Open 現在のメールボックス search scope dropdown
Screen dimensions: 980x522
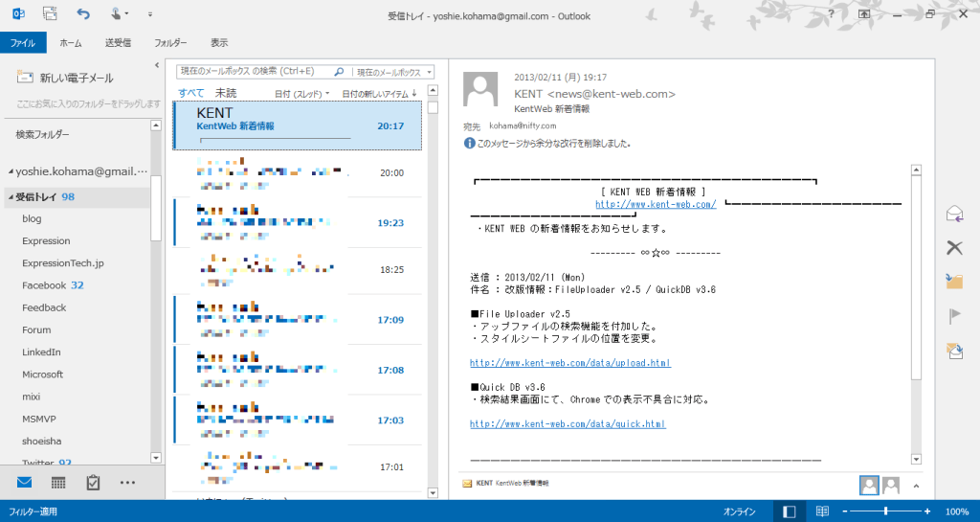[x=393, y=73]
